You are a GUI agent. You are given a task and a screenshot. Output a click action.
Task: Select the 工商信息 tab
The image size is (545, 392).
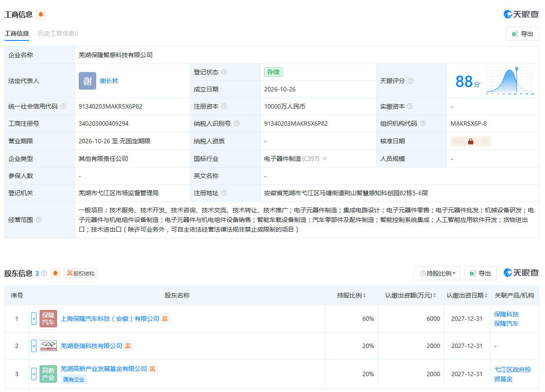pos(17,33)
